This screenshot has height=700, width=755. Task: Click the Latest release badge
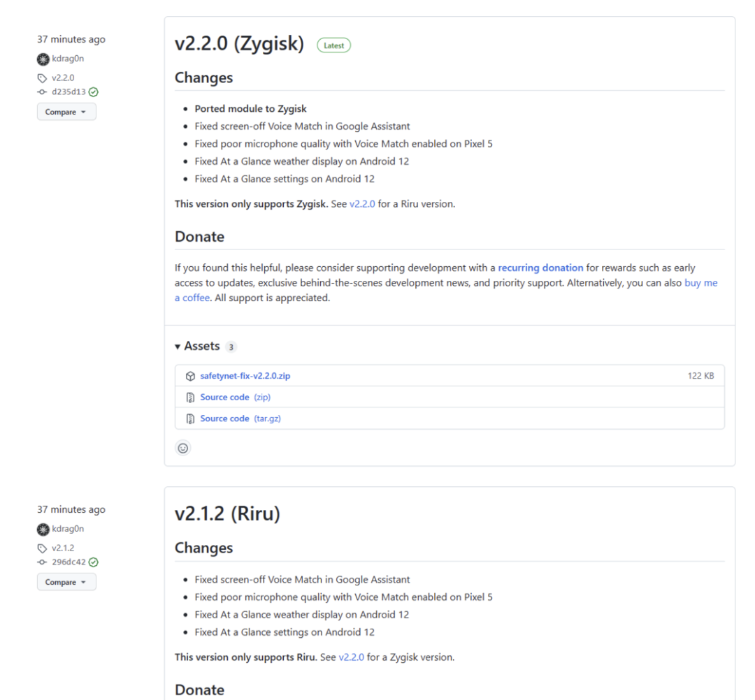(x=333, y=45)
